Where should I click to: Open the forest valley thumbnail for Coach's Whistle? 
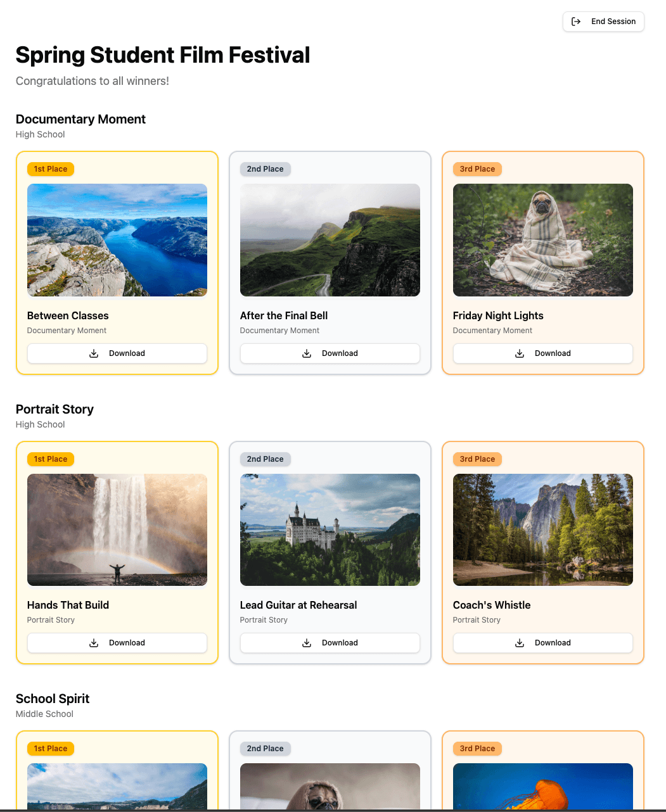click(543, 530)
